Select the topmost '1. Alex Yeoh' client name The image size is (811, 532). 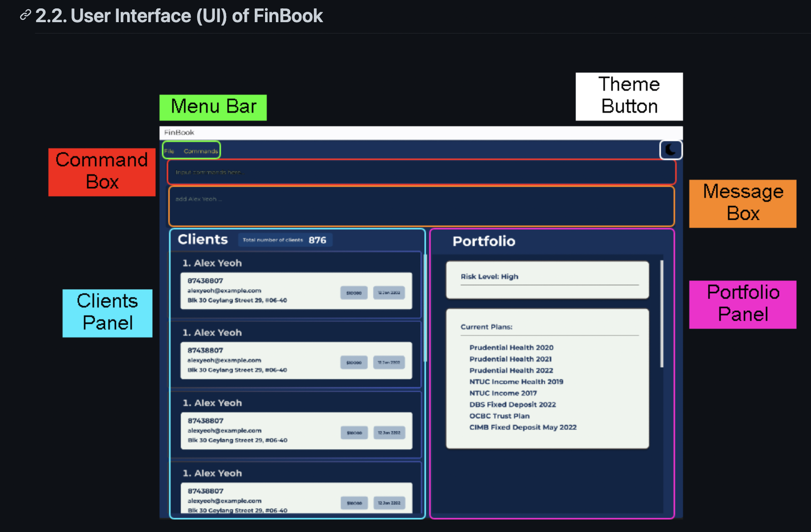(212, 263)
